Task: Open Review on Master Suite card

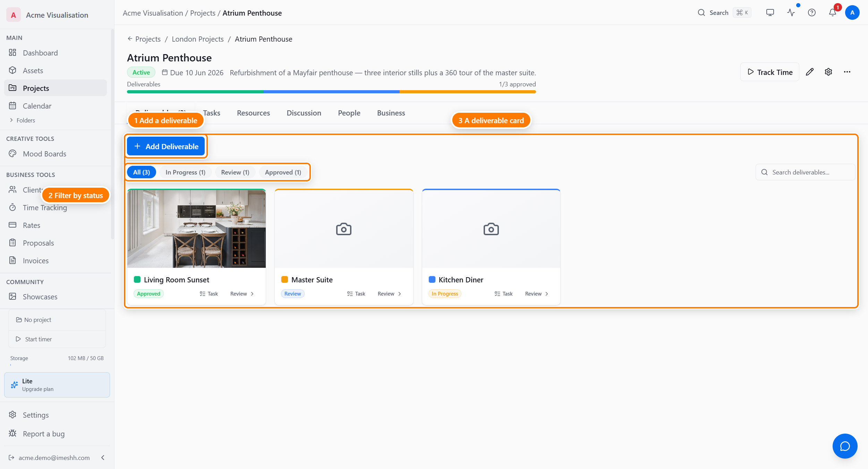Action: [x=390, y=294]
